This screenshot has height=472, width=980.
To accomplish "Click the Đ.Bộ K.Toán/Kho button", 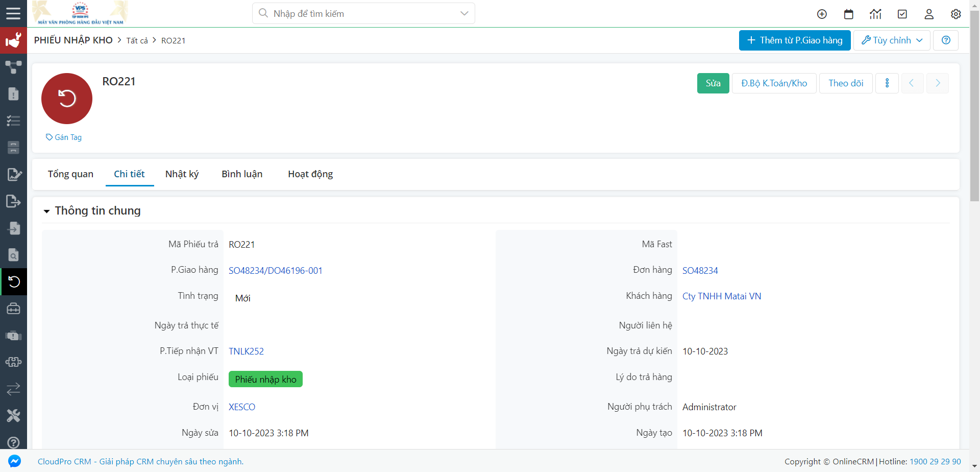I will click(x=774, y=83).
